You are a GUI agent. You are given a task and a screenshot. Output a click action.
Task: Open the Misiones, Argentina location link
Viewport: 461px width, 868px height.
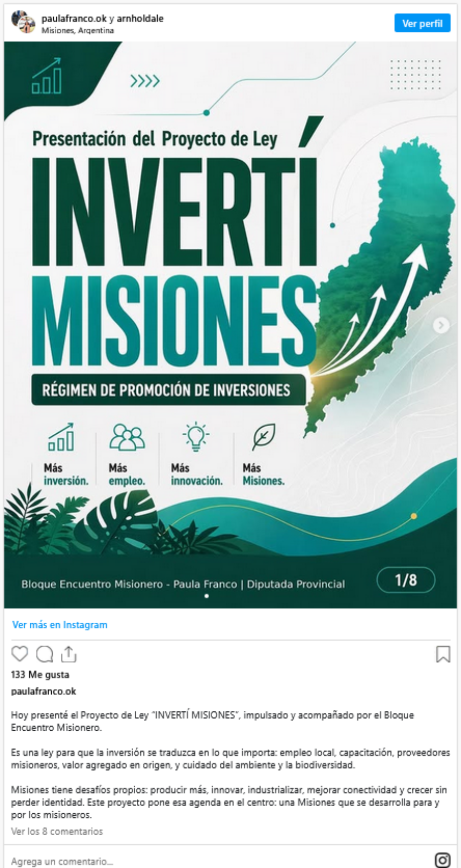(x=78, y=31)
